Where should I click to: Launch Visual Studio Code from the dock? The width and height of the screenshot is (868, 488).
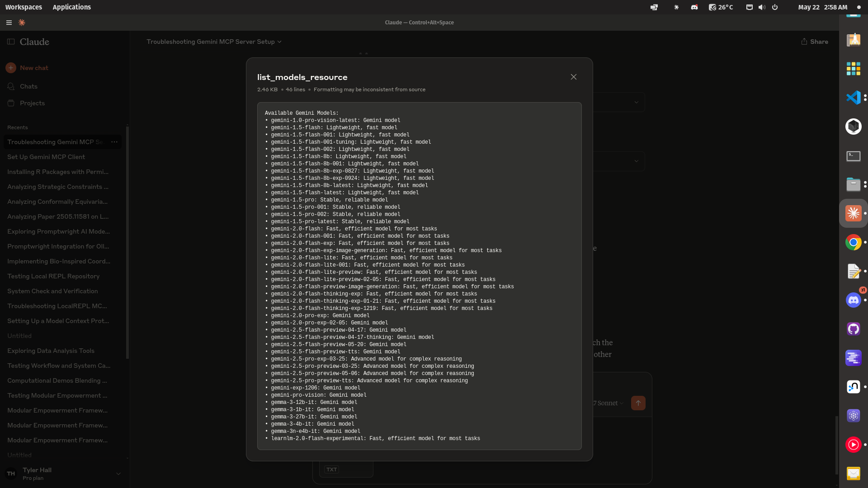pos(853,98)
